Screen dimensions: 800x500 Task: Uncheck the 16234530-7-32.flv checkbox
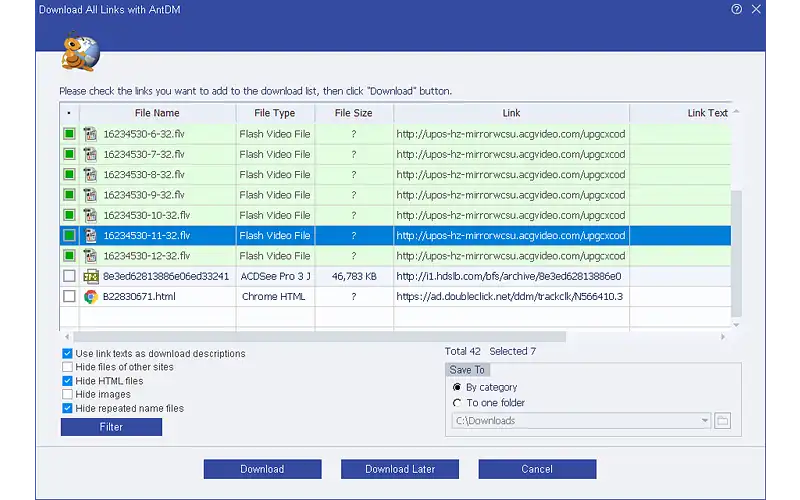69,154
